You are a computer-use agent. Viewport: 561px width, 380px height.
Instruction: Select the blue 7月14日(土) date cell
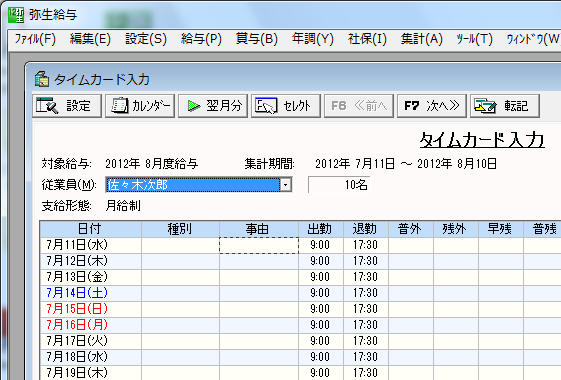coord(91,293)
